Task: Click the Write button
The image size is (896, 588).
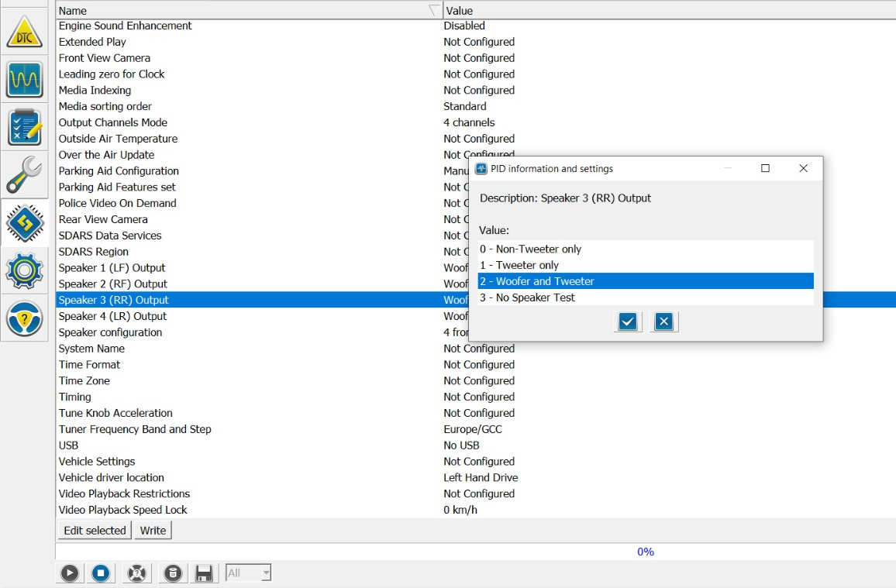Action: pyautogui.click(x=153, y=531)
